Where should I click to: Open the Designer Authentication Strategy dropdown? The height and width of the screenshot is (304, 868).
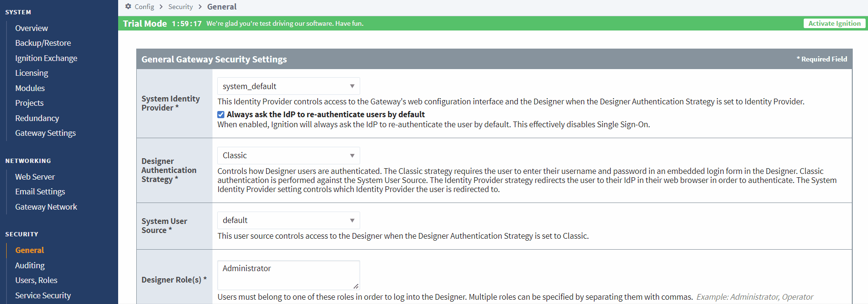(289, 155)
